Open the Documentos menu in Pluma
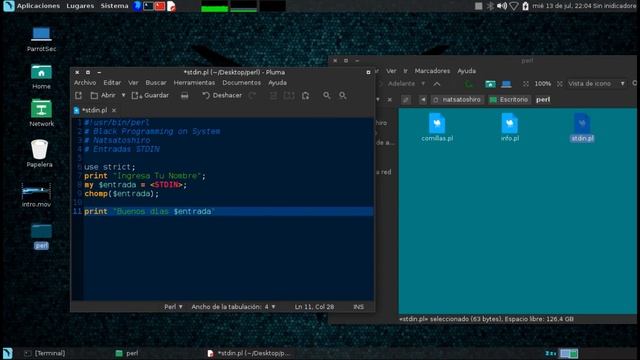640x360 pixels. 241,82
